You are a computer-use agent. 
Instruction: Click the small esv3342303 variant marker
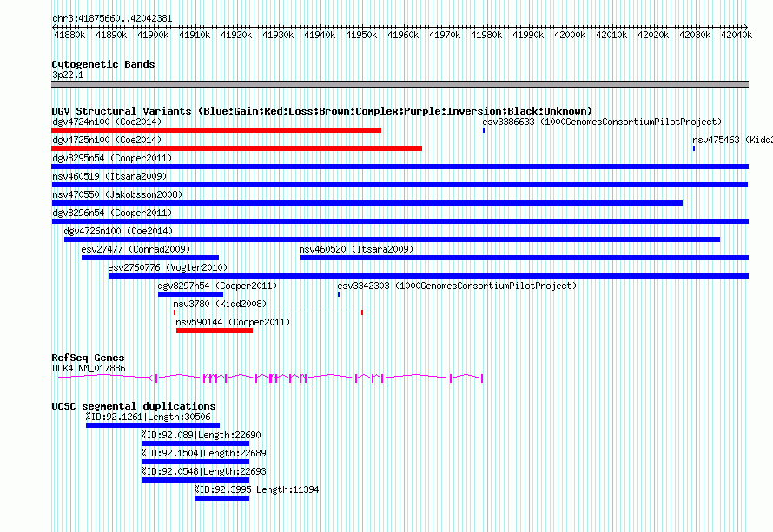point(339,294)
